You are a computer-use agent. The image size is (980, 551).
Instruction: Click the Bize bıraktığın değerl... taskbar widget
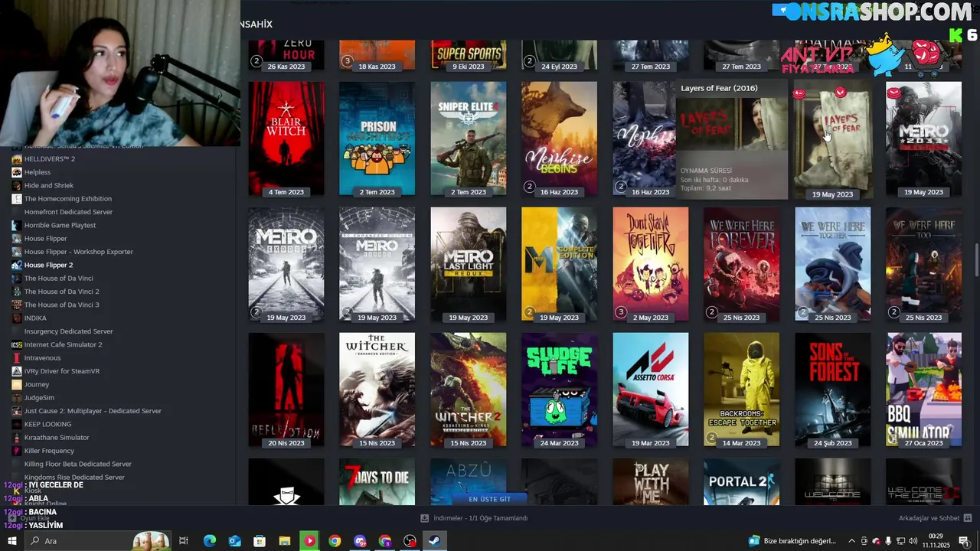click(x=793, y=541)
